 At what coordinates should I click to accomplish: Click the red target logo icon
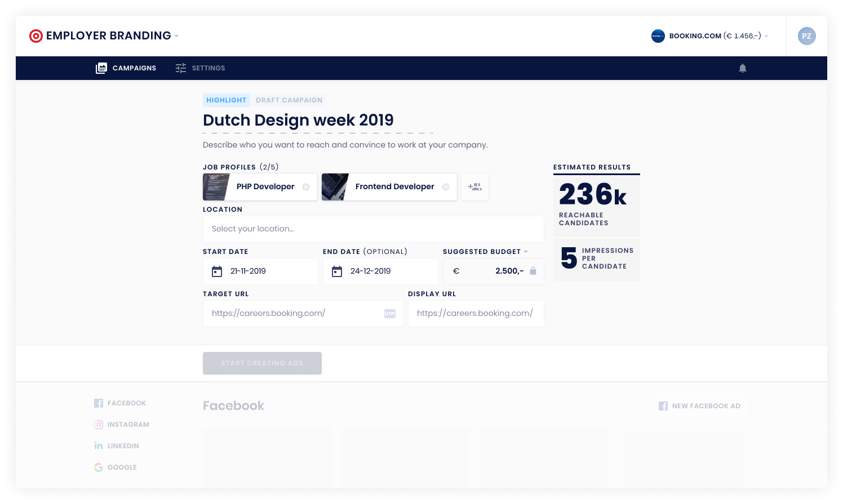[x=36, y=36]
